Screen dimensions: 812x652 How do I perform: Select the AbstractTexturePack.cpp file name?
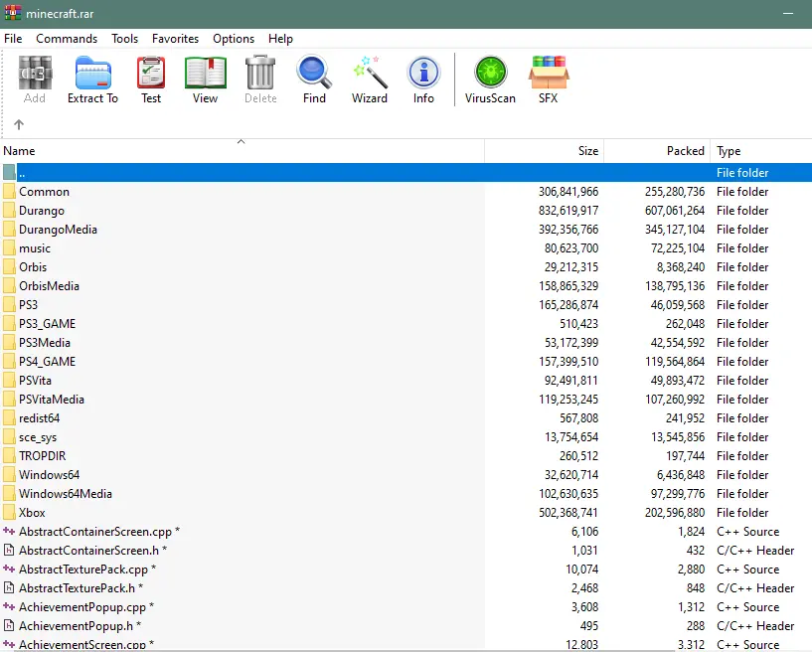(x=83, y=570)
